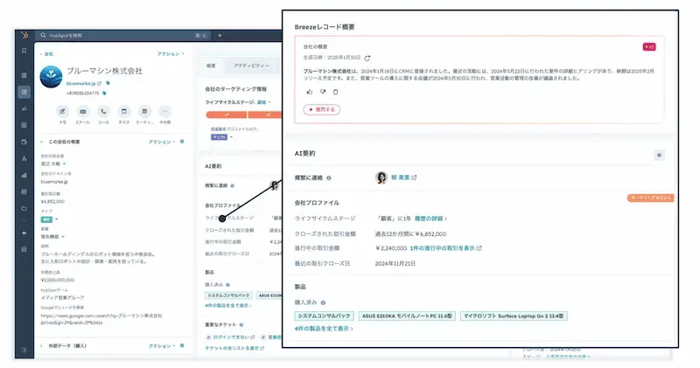Open the top アクション dropdown by the 会社 link

click(x=171, y=54)
